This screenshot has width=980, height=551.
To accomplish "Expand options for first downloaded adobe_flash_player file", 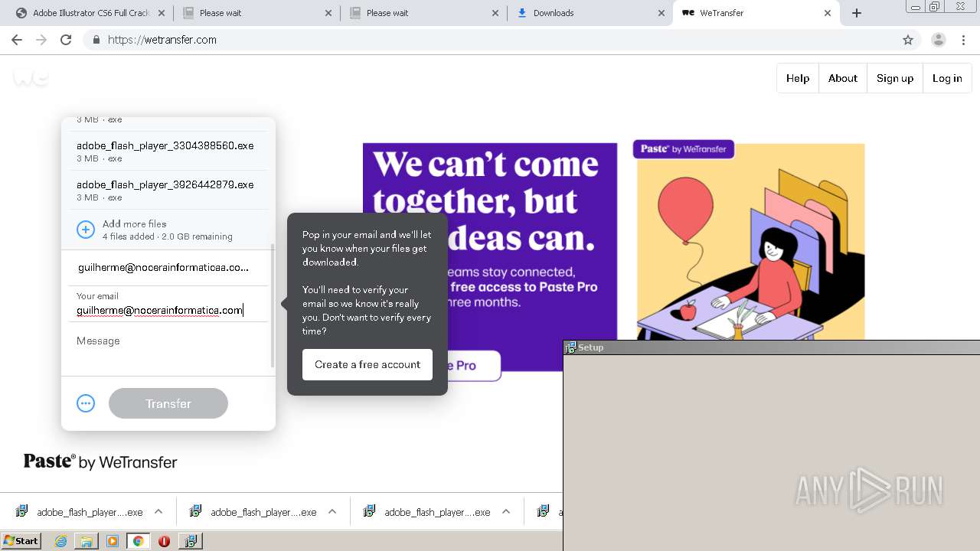I will coord(158,512).
